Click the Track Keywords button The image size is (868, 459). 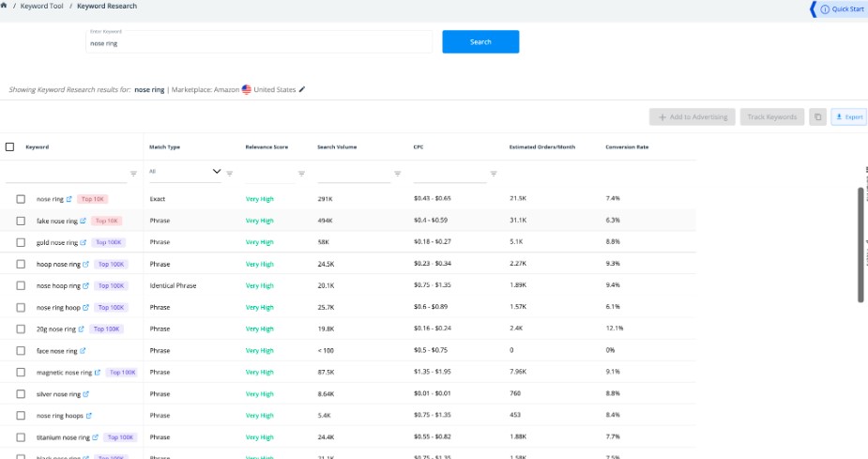(x=772, y=116)
